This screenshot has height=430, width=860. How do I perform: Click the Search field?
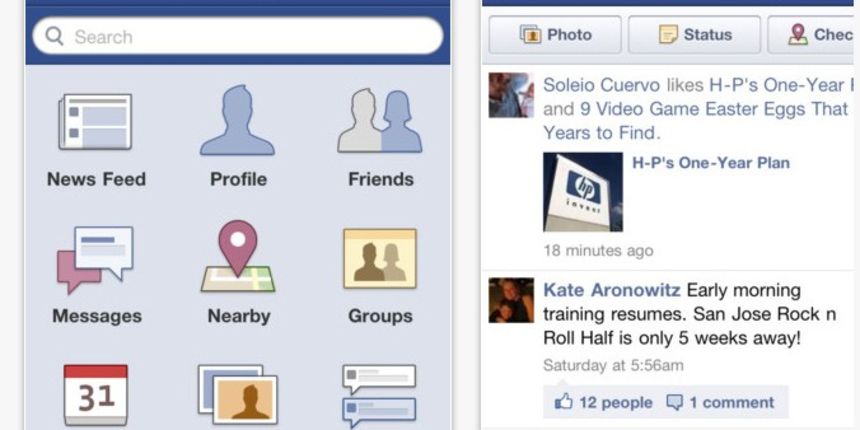click(237, 36)
